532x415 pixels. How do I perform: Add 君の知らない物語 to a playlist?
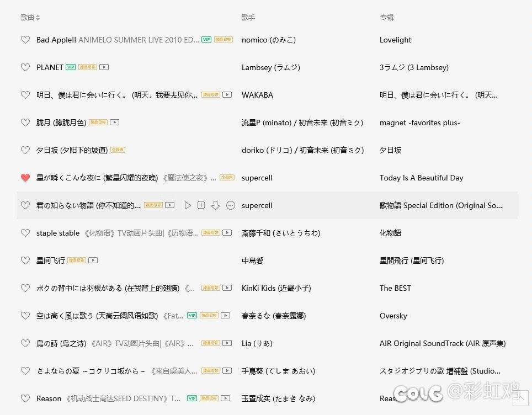pyautogui.click(x=201, y=205)
